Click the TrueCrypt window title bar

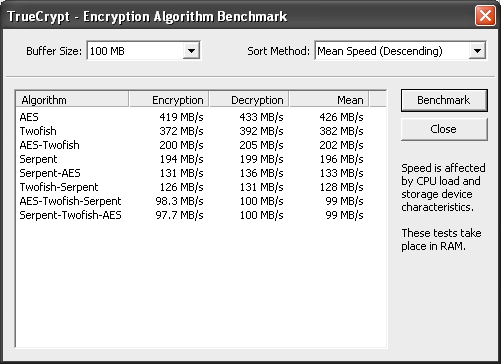click(233, 16)
